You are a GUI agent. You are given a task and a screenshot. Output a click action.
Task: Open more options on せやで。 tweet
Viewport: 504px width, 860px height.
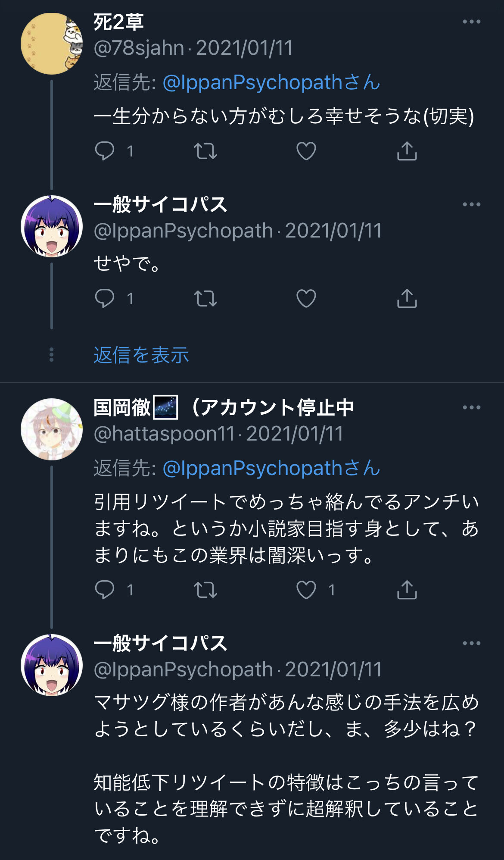click(471, 204)
